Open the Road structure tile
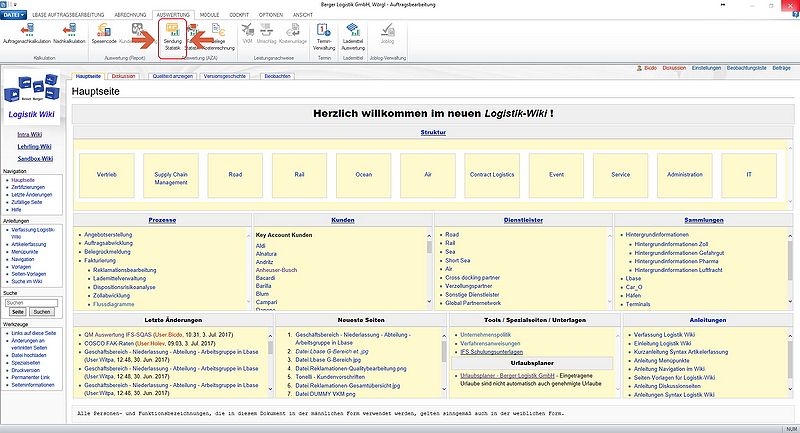The image size is (800, 433). point(235,175)
